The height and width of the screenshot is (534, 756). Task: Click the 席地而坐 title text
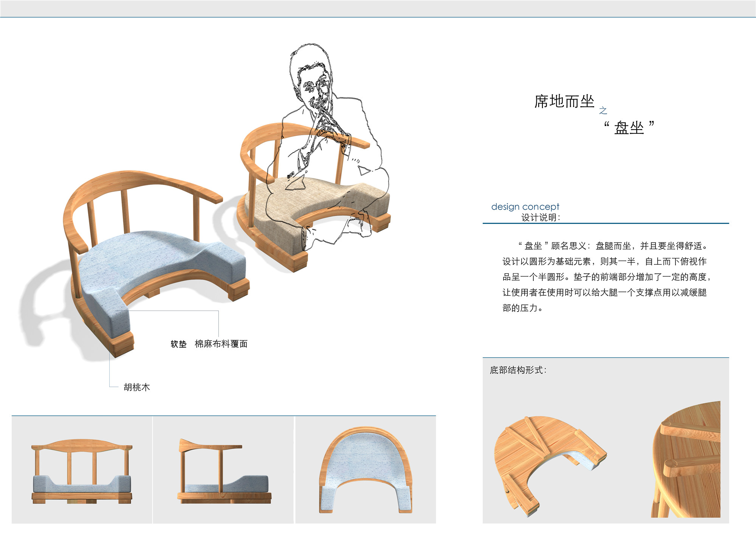pyautogui.click(x=564, y=102)
